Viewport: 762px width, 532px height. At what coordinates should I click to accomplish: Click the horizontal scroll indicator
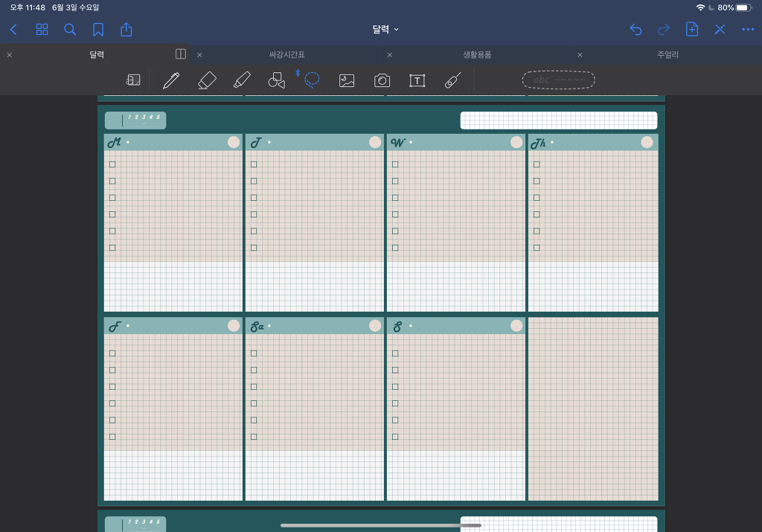(x=381, y=525)
